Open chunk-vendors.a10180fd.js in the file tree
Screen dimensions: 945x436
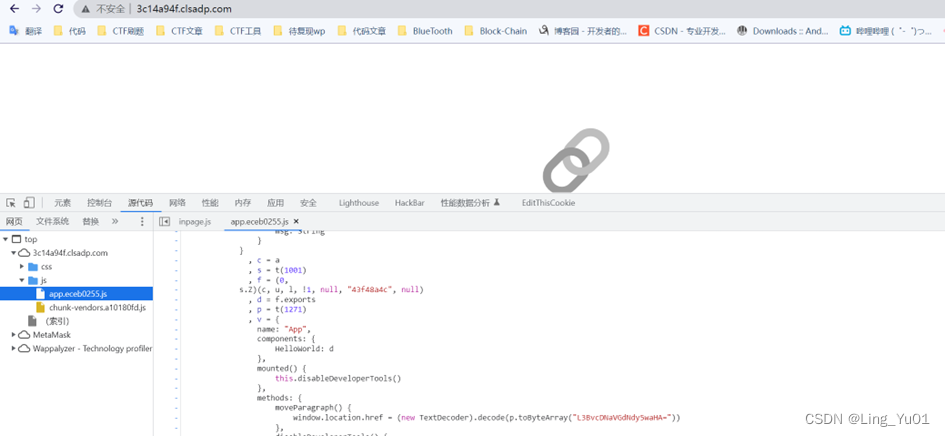97,308
